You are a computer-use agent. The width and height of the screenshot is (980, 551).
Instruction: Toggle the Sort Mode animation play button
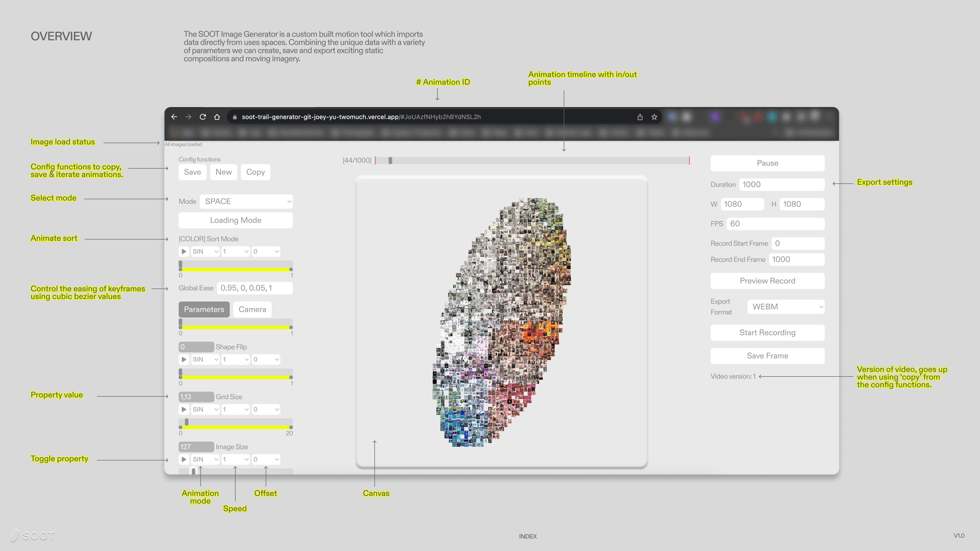184,251
